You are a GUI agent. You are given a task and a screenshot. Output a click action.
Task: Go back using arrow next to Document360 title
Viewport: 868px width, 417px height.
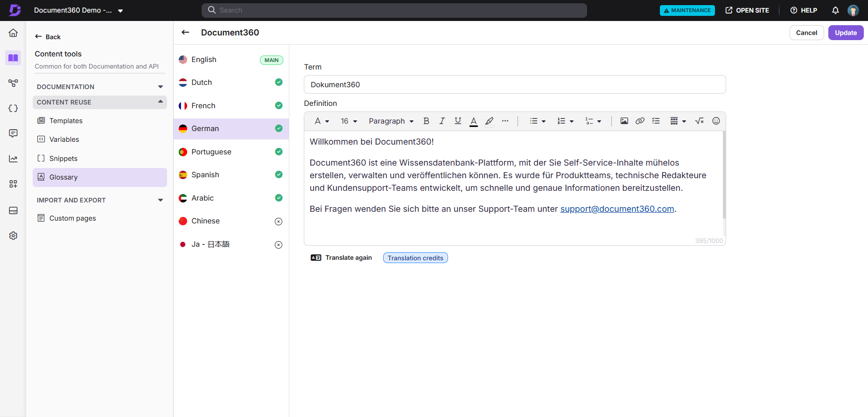pos(185,32)
